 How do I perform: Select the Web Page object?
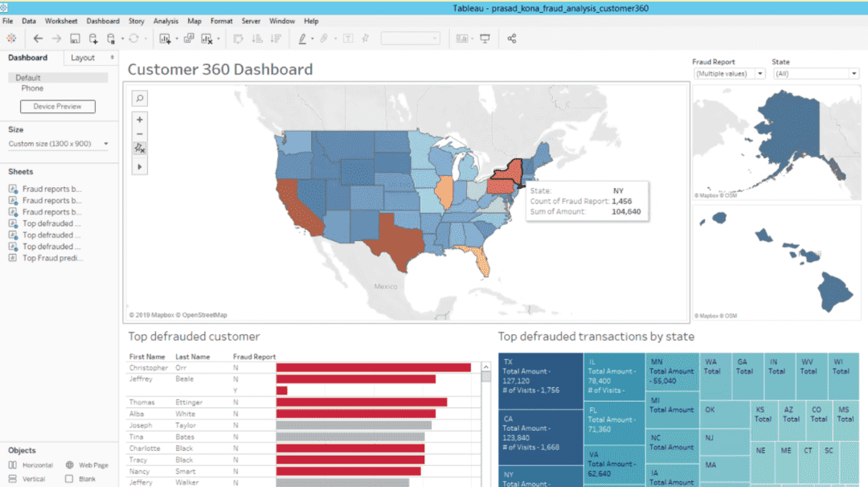[x=87, y=465]
